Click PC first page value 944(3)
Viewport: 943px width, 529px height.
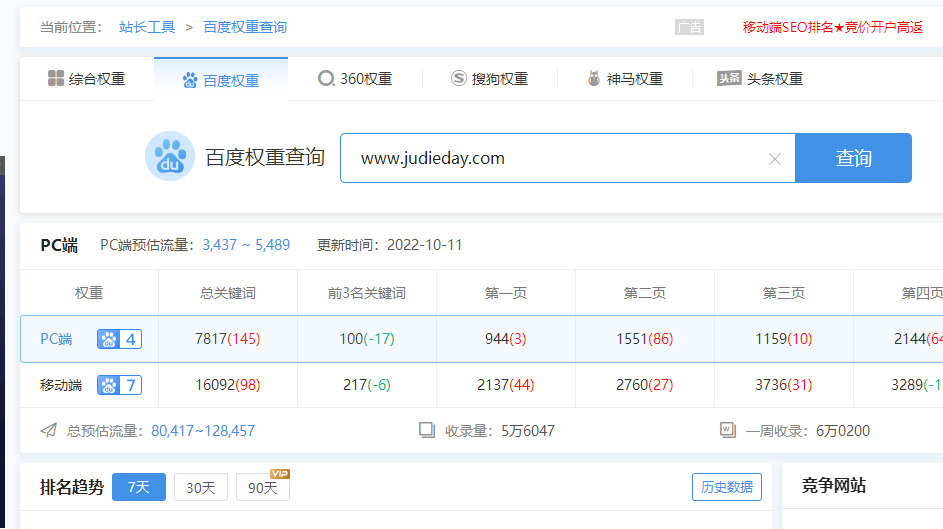pos(506,339)
